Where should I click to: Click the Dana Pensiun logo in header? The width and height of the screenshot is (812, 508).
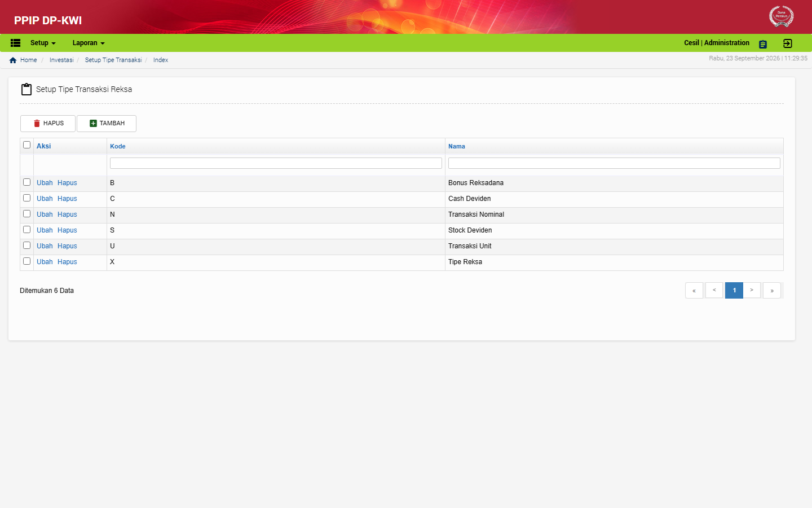pyautogui.click(x=782, y=16)
